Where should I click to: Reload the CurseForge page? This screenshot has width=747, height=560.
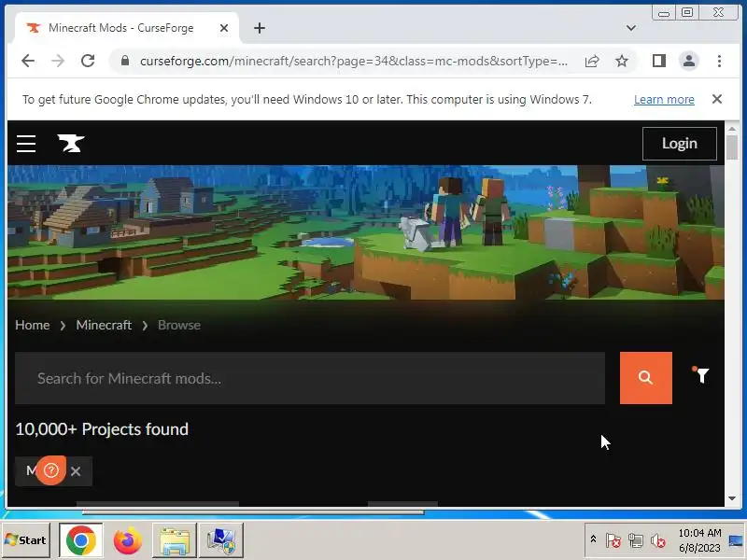(x=88, y=61)
